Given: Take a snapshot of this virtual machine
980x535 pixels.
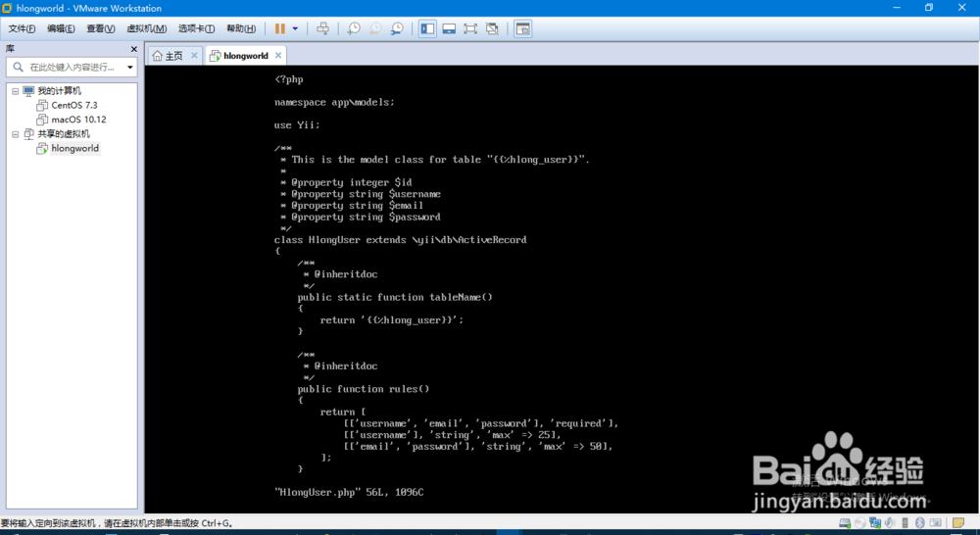Looking at the screenshot, I should 354,28.
